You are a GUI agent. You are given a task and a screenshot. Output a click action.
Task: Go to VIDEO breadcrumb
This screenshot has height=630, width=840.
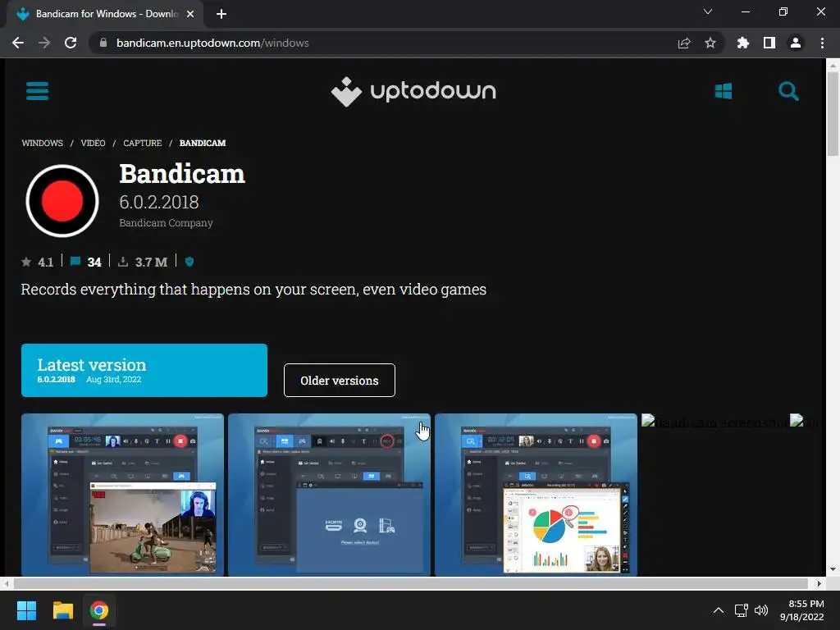[93, 143]
